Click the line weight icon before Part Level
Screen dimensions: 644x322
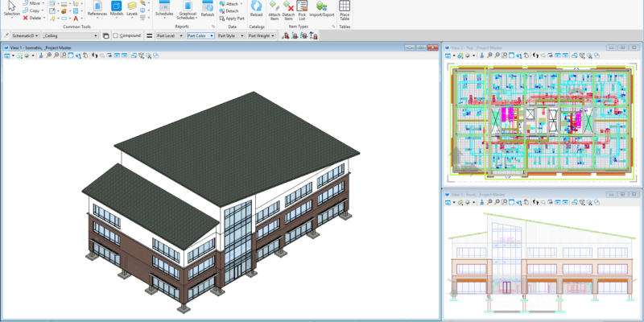coord(150,35)
